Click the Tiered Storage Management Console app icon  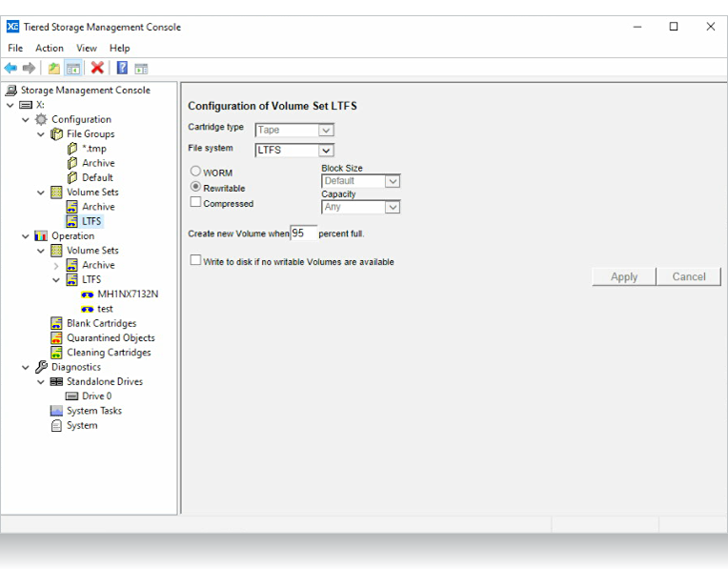click(12, 27)
